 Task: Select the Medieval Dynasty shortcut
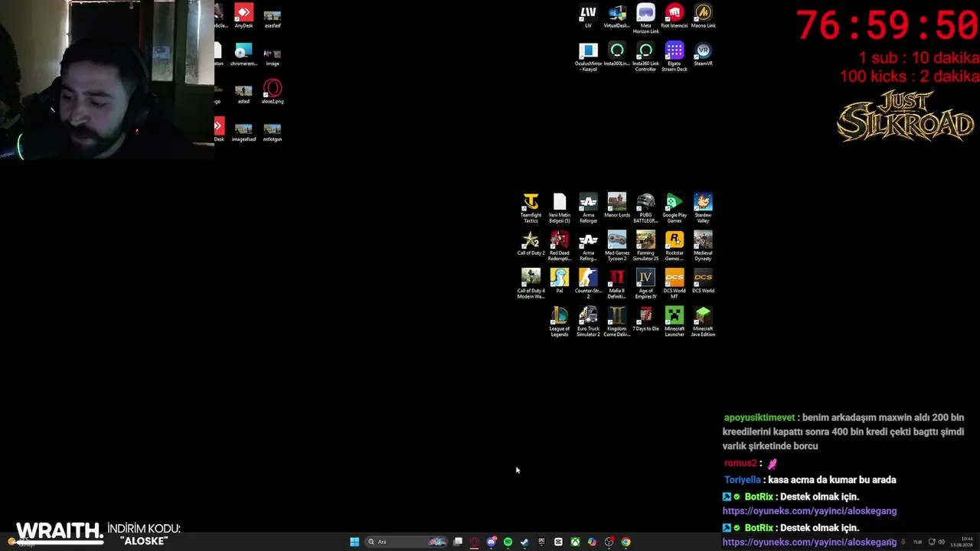click(x=703, y=246)
